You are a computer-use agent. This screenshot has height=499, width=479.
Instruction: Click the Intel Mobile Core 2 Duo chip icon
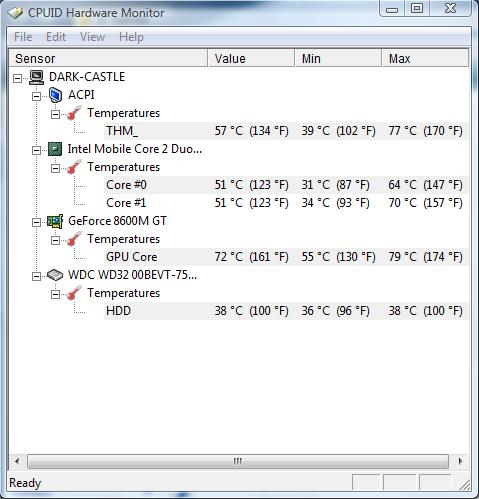point(55,149)
